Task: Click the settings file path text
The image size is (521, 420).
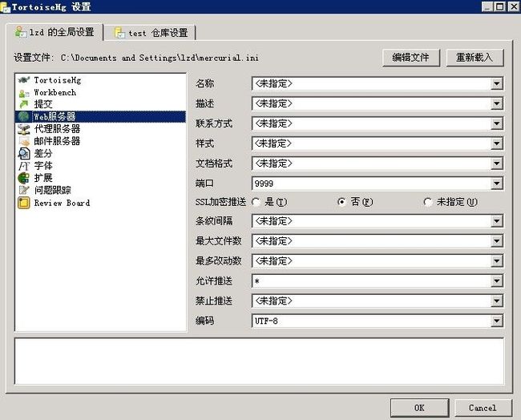Action: click(x=160, y=58)
